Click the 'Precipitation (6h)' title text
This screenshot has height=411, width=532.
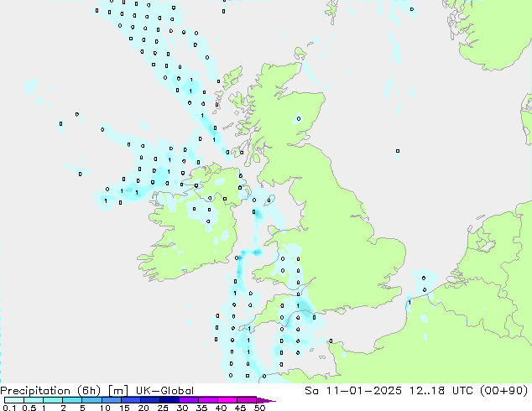point(50,391)
